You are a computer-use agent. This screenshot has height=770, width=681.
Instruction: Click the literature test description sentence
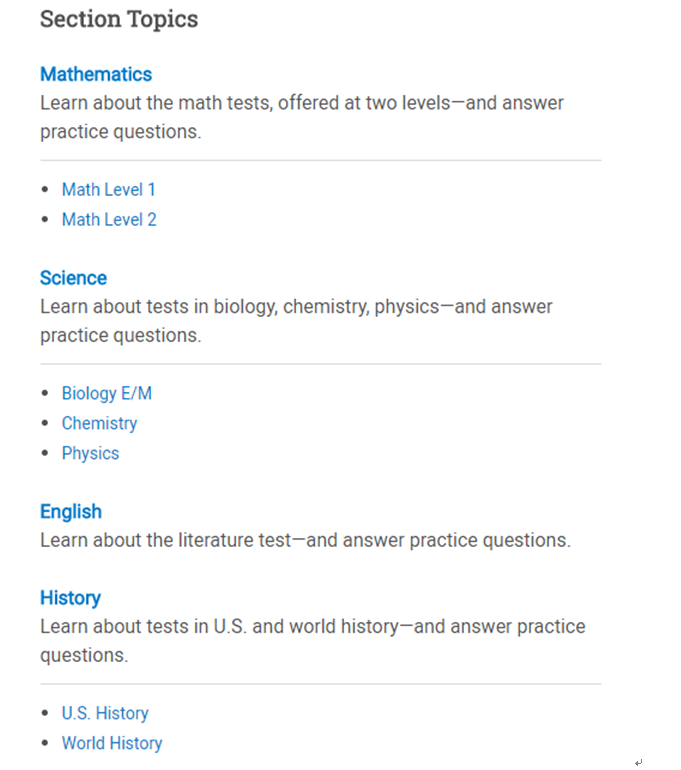coord(305,540)
